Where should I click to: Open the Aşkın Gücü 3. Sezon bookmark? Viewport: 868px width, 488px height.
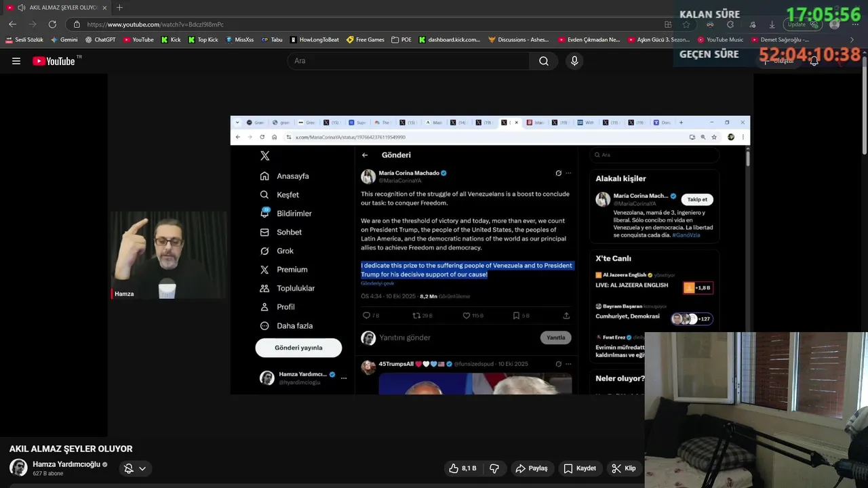[658, 40]
